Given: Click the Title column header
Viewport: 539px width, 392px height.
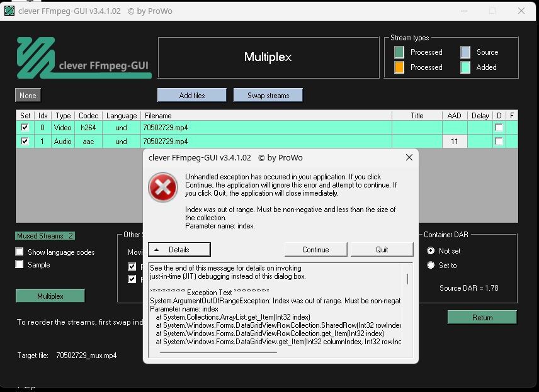Looking at the screenshot, I should point(417,115).
